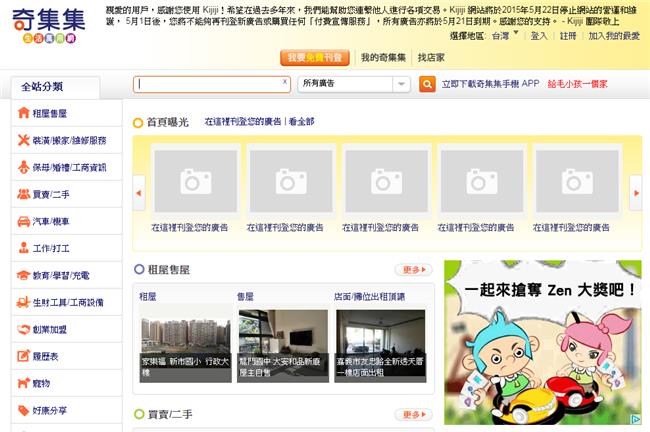
Task: Select 汽車/機車 in the category sidebar
Action: [x=67, y=221]
